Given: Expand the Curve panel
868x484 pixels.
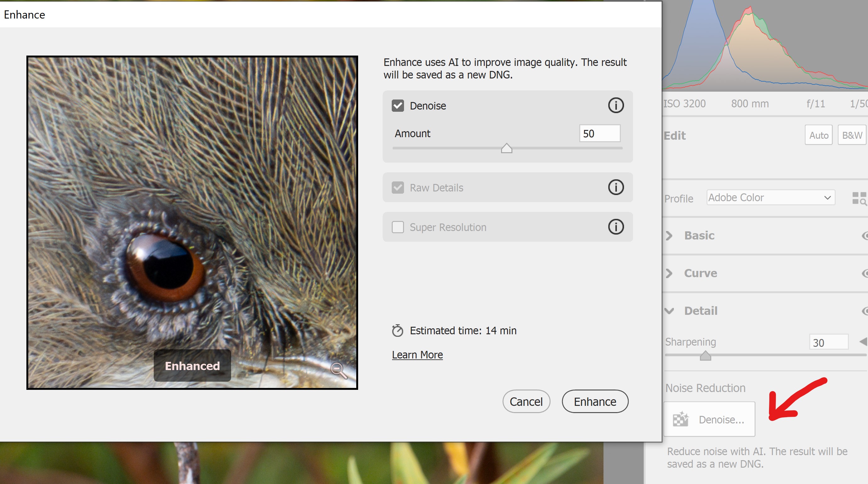Looking at the screenshot, I should [x=669, y=273].
